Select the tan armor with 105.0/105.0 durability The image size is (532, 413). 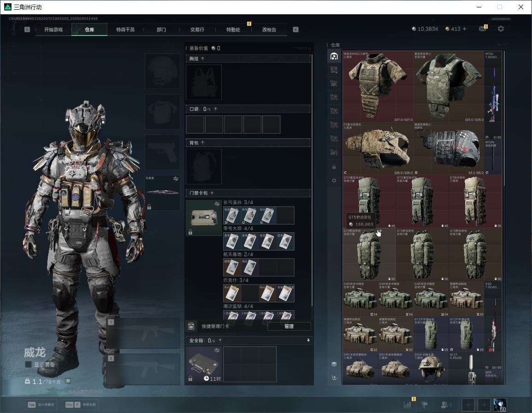pyautogui.click(x=378, y=148)
